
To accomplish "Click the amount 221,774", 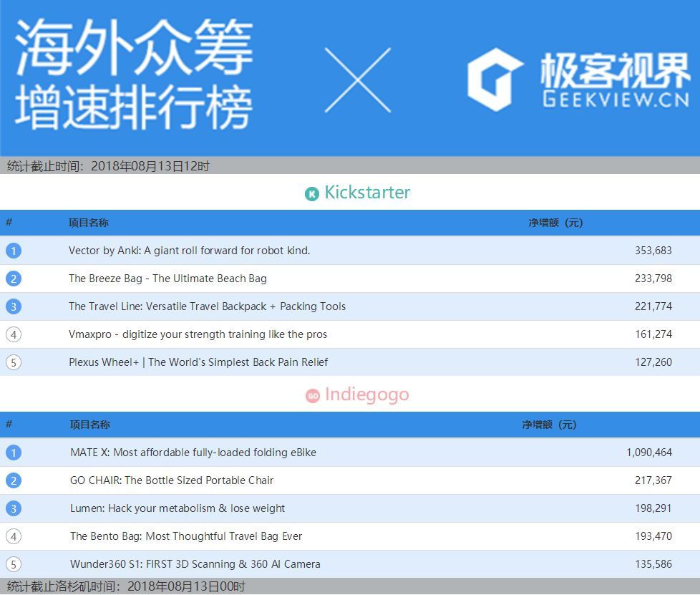I will 653,306.
